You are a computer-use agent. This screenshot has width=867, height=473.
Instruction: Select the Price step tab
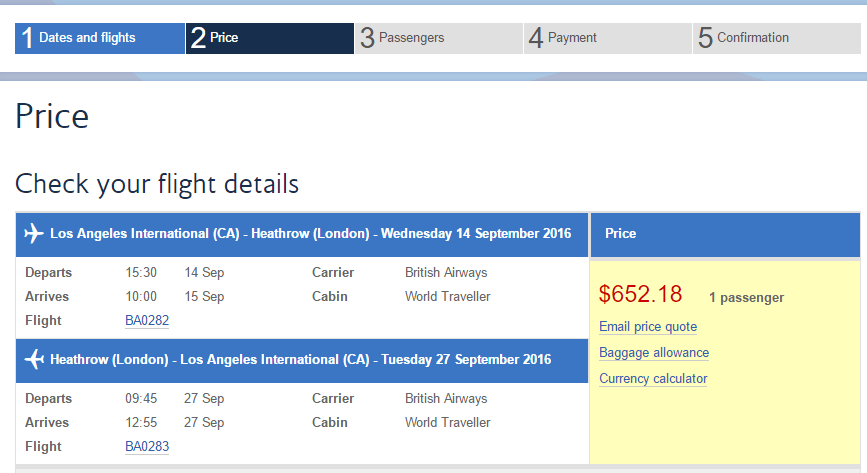[x=269, y=38]
